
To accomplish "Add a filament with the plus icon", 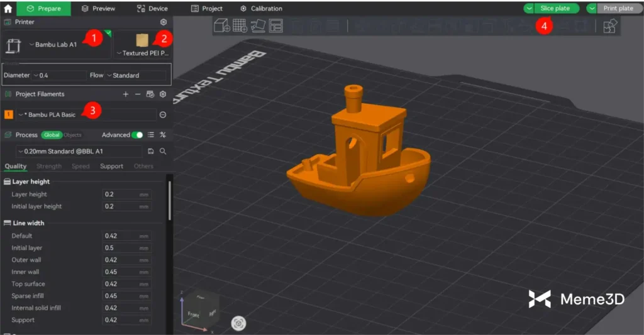I will pos(125,94).
